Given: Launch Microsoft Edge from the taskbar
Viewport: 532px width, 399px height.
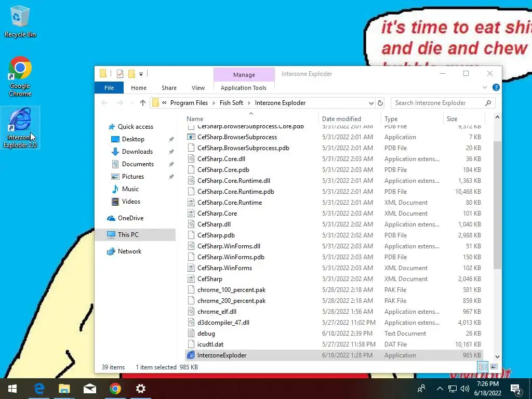Looking at the screenshot, I should [x=39, y=389].
